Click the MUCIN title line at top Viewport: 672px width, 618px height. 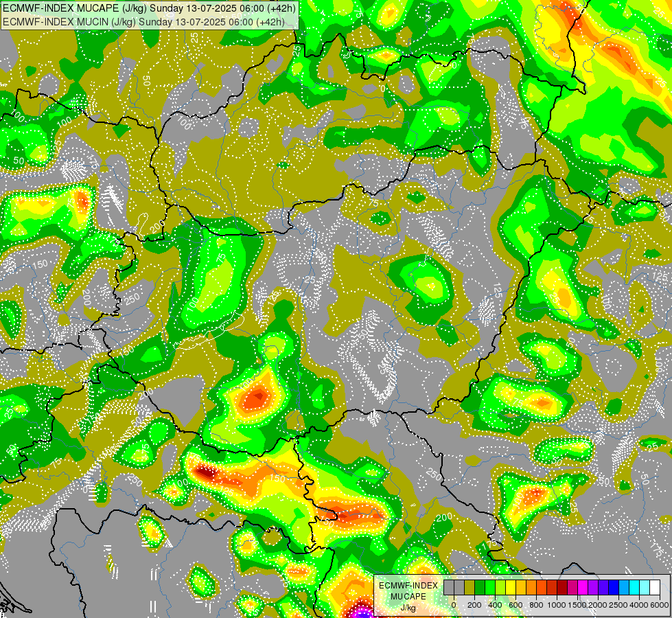click(x=143, y=21)
